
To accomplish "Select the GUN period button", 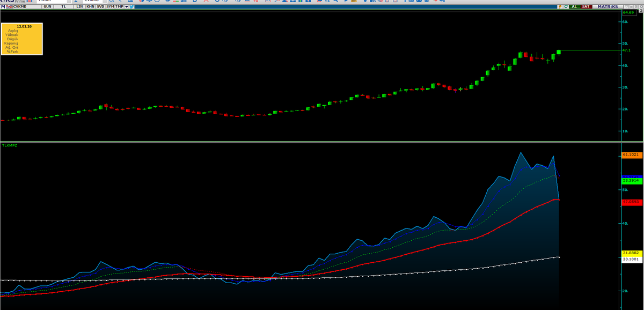I will [x=48, y=6].
